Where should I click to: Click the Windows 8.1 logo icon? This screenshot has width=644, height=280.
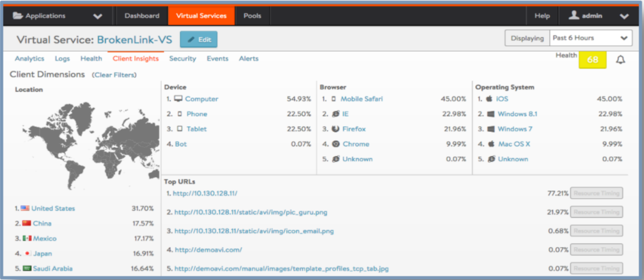coord(490,114)
